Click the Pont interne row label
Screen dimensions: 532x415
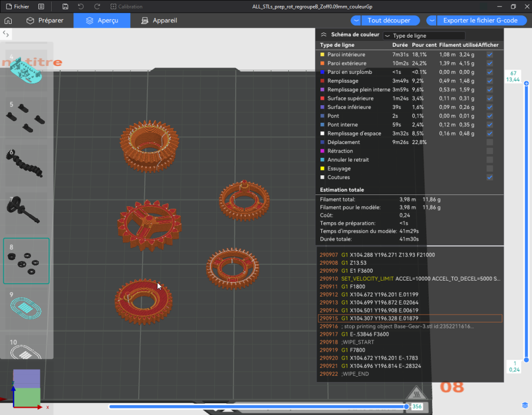coord(342,125)
